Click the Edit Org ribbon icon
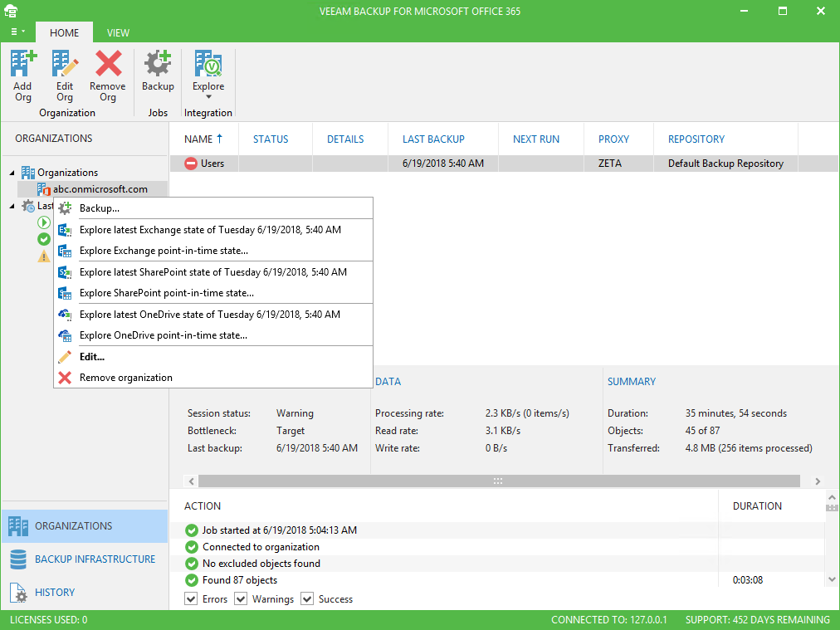The width and height of the screenshot is (840, 630). 65,64
